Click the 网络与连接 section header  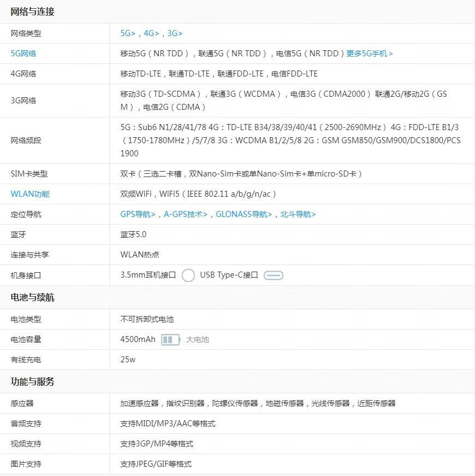coord(33,11)
